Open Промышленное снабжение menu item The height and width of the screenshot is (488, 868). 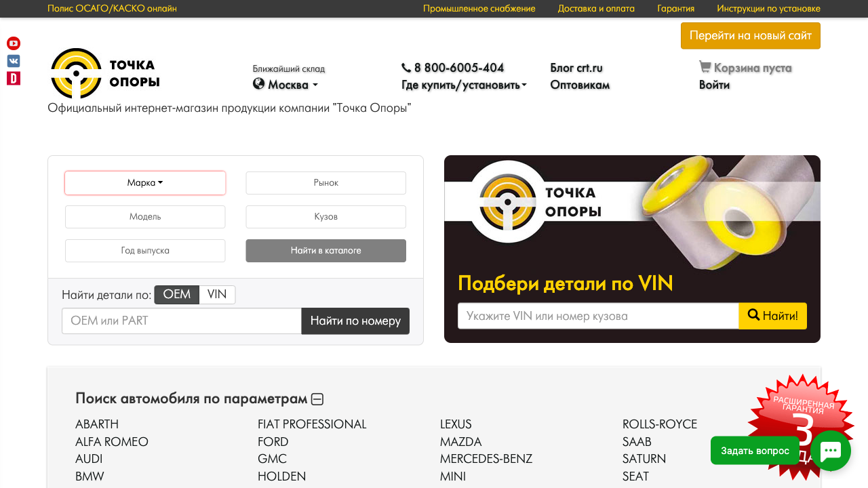(x=479, y=9)
